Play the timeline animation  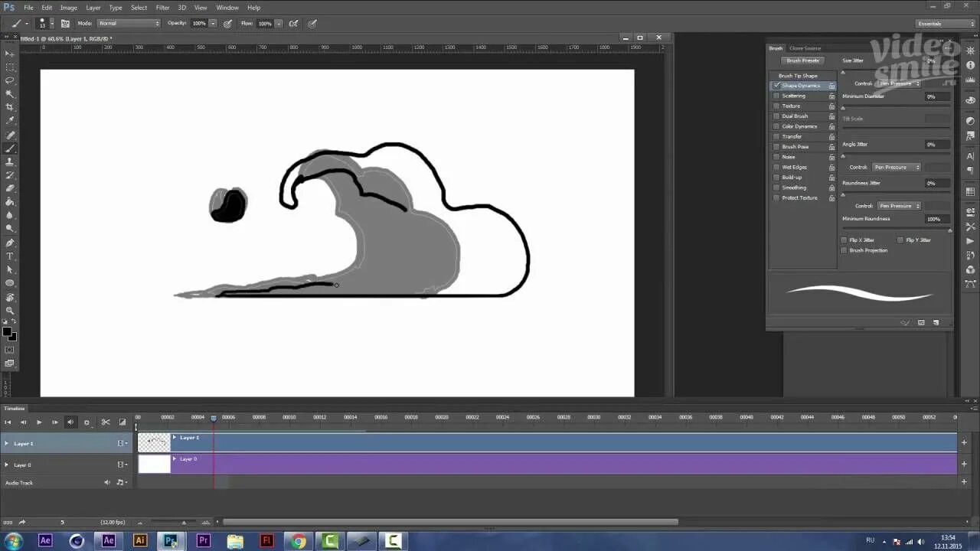[39, 422]
